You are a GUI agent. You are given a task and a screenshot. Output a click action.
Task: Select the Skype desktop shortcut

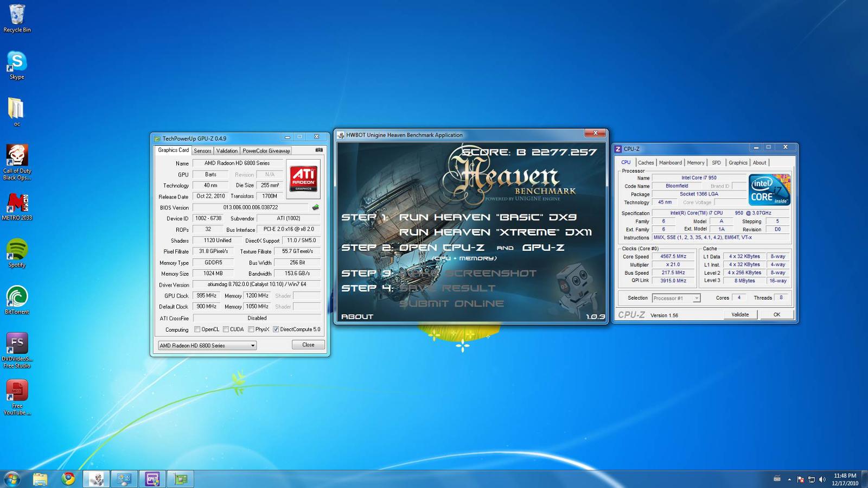click(x=17, y=65)
